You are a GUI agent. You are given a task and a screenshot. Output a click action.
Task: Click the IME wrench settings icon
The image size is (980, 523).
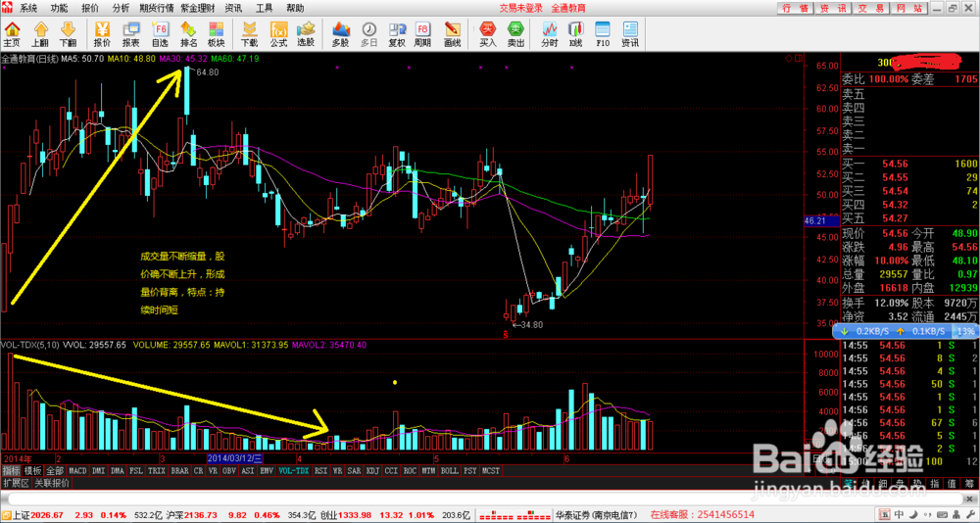(x=971, y=515)
